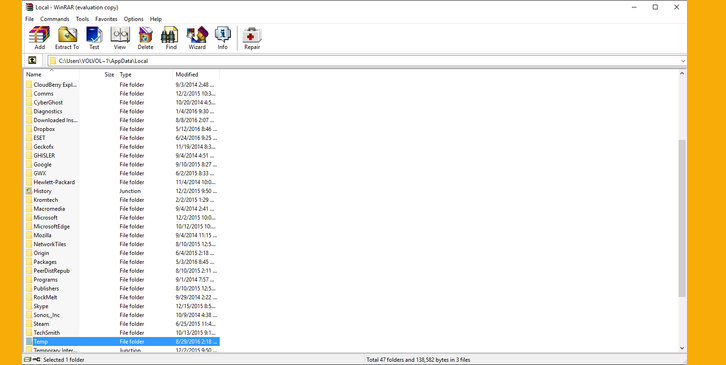Click the Extract To toolbar icon

(67, 35)
